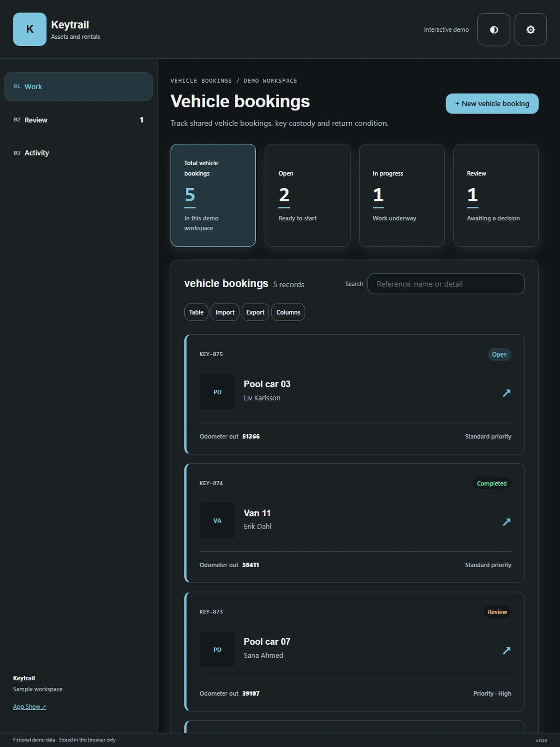Click the KEY-873 reference label

pos(211,612)
